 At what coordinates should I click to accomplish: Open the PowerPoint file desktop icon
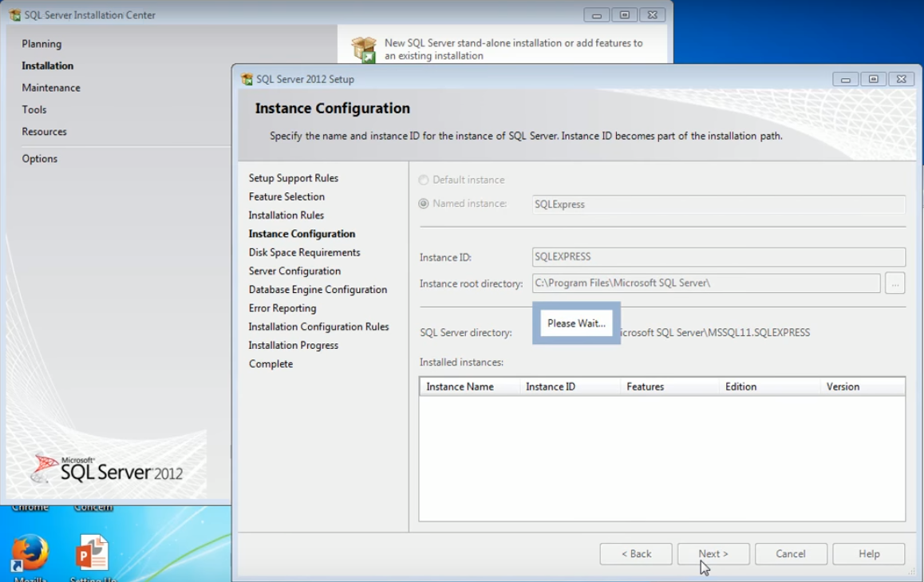coord(93,552)
